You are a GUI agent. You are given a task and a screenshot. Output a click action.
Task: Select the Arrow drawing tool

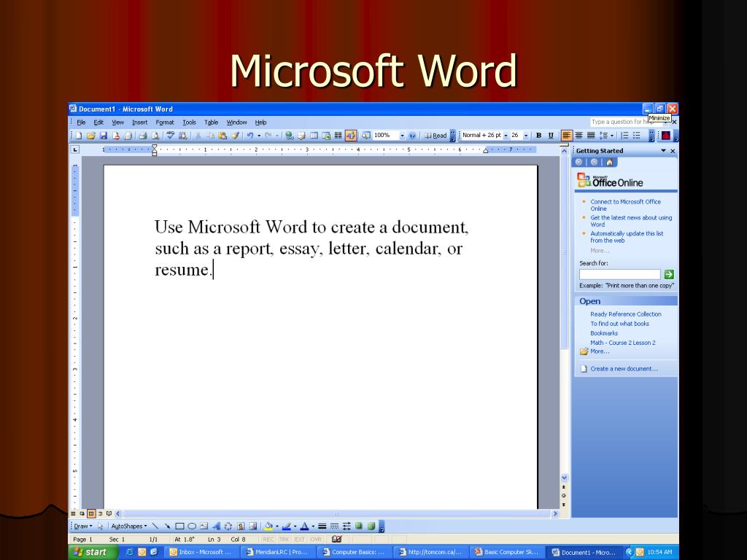[167, 526]
